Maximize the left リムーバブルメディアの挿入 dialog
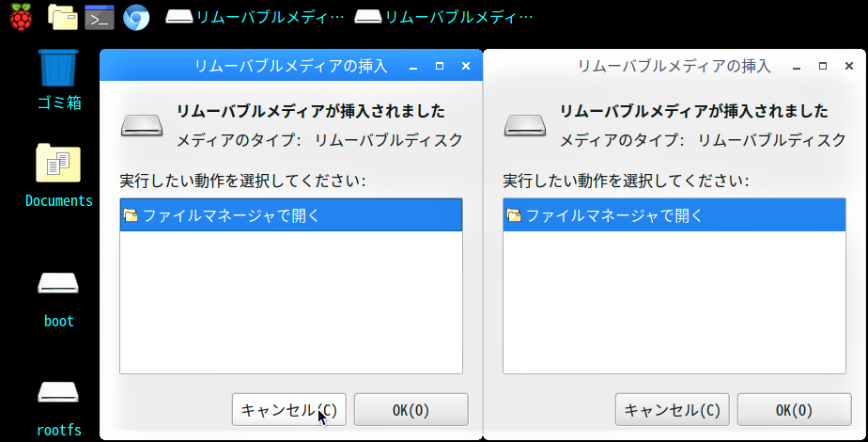 pos(440,67)
